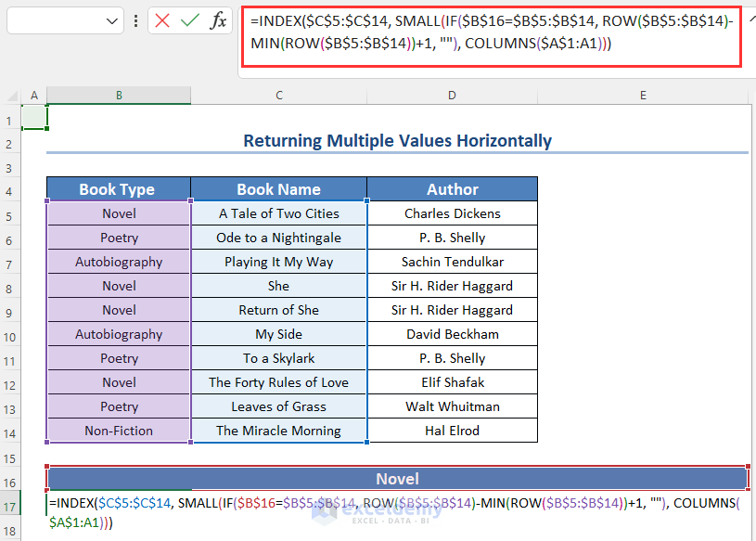
Task: Select the cell 'Leaves of Grass'
Action: tap(278, 406)
